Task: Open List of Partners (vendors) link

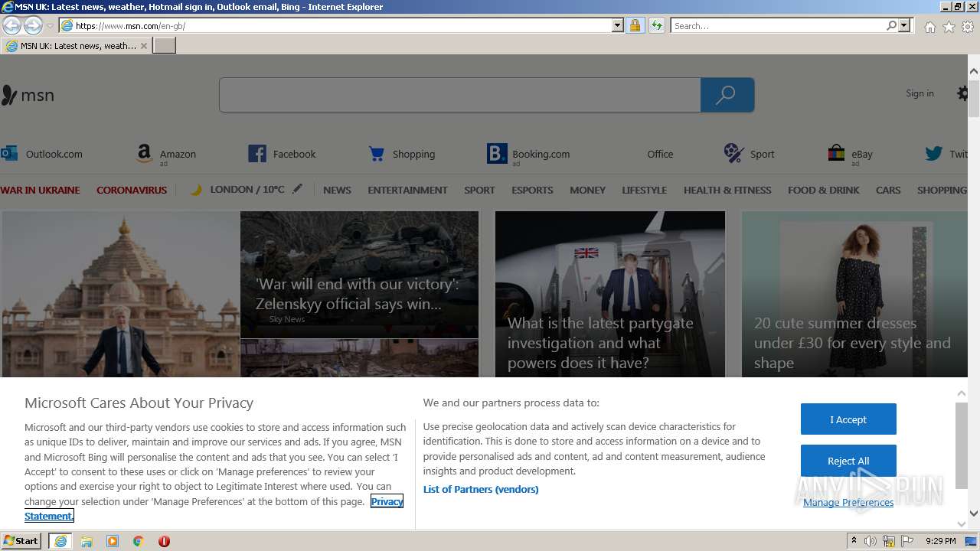Action: (481, 489)
